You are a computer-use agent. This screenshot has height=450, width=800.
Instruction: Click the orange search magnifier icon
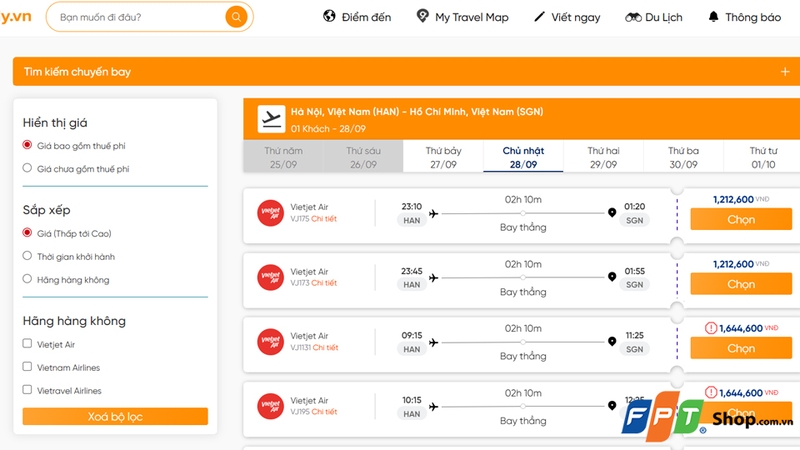236,17
